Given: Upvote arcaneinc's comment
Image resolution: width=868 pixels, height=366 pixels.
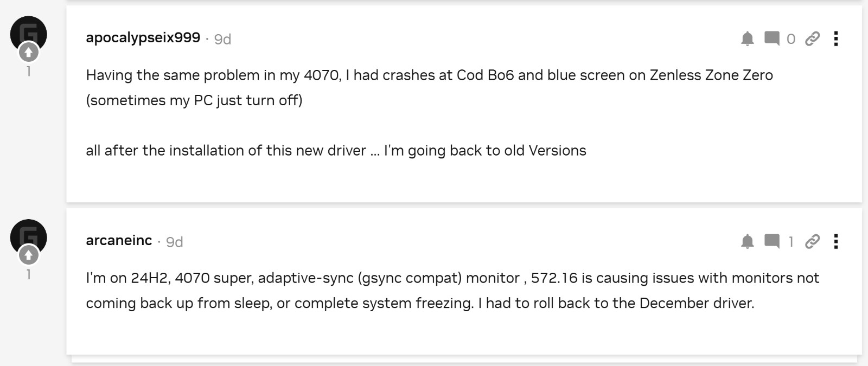Looking at the screenshot, I should click(x=29, y=255).
